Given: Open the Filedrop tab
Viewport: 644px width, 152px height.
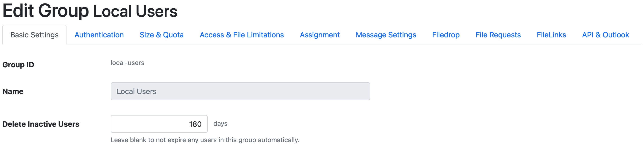Looking at the screenshot, I should click(x=445, y=35).
